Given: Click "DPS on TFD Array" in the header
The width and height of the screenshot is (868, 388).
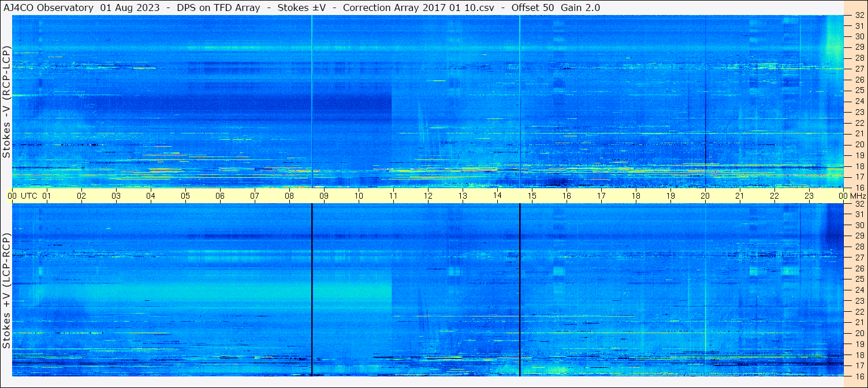Looking at the screenshot, I should (218, 8).
